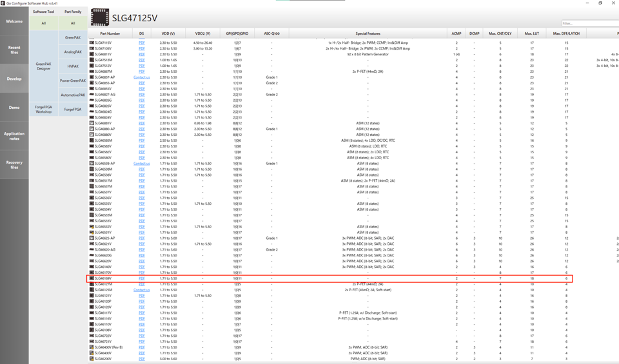This screenshot has width=619, height=364.
Task: Open the PDF datasheet for SLG47115V
Action: point(142,43)
